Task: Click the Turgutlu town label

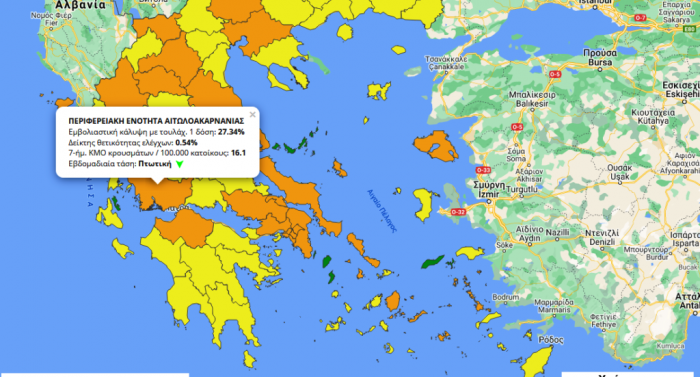Action: coord(521,189)
